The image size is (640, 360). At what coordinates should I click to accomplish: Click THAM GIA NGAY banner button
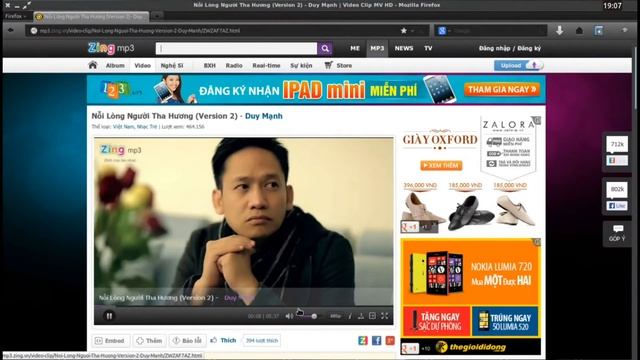coord(502,89)
